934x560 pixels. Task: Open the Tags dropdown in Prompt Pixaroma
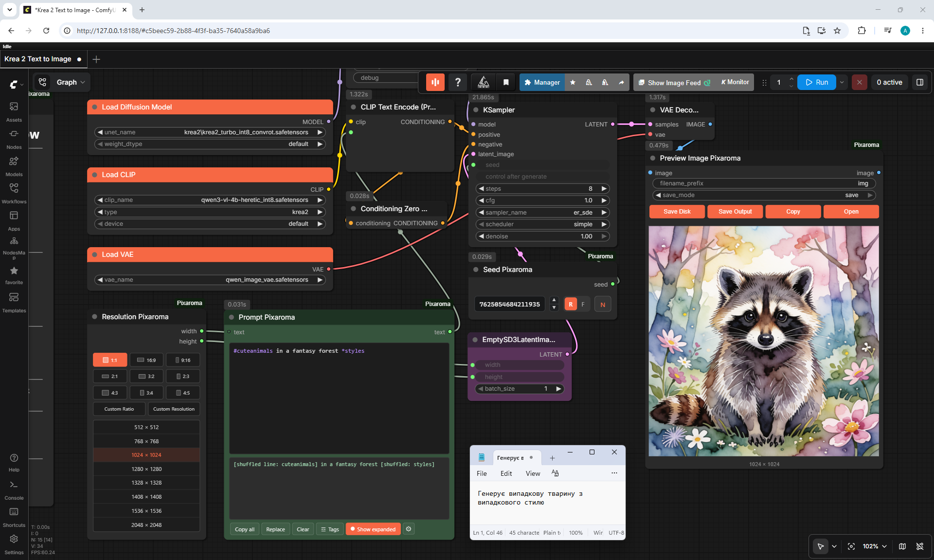(x=330, y=529)
